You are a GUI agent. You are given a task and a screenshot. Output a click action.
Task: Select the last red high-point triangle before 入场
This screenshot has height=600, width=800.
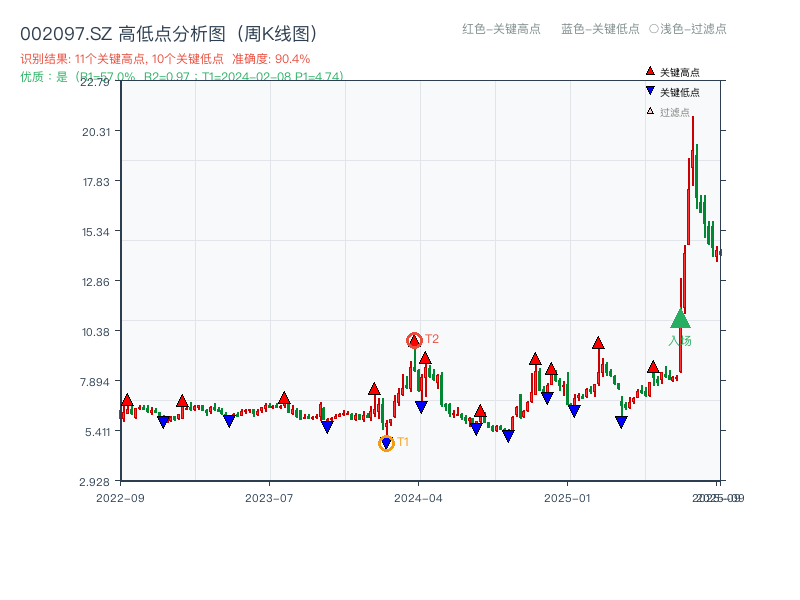[x=653, y=367]
